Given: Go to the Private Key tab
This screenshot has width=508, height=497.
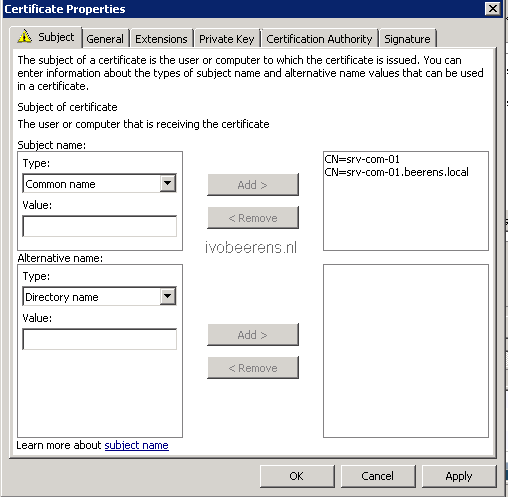Looking at the screenshot, I should tap(227, 39).
